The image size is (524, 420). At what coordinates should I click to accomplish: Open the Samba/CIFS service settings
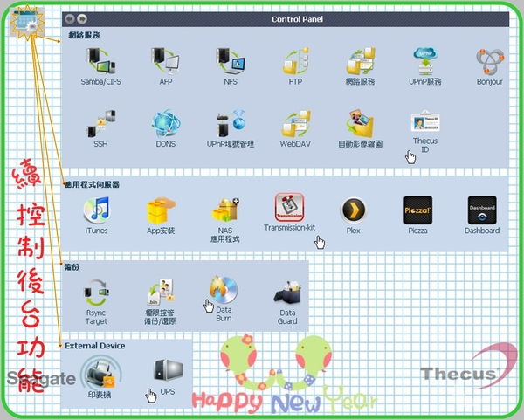coord(101,61)
